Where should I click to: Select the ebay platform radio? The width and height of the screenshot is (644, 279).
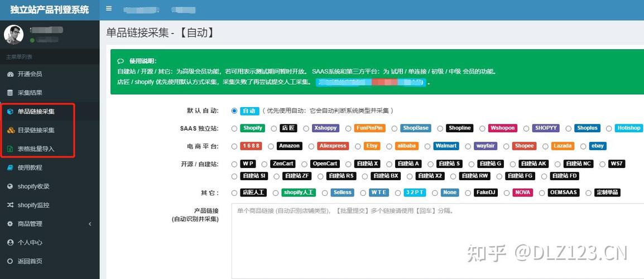point(583,146)
